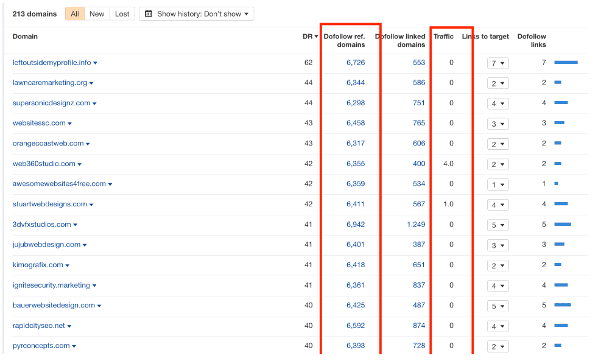Open orangecoastweb.com domain link

coord(48,143)
